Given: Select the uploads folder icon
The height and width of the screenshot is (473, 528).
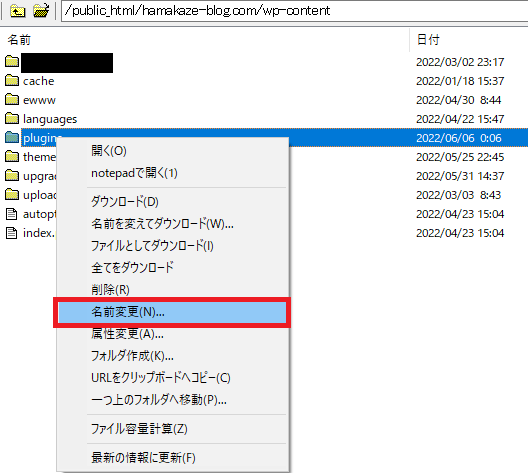Looking at the screenshot, I should (12, 194).
